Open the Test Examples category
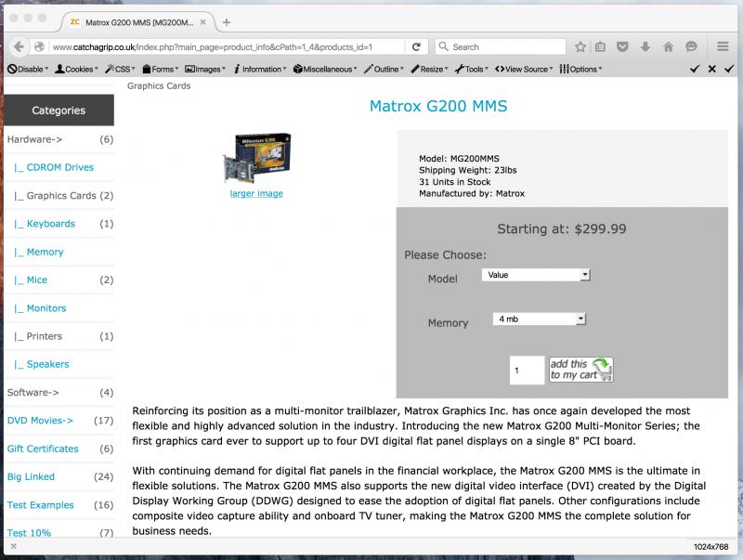The image size is (743, 560). pyautogui.click(x=40, y=505)
